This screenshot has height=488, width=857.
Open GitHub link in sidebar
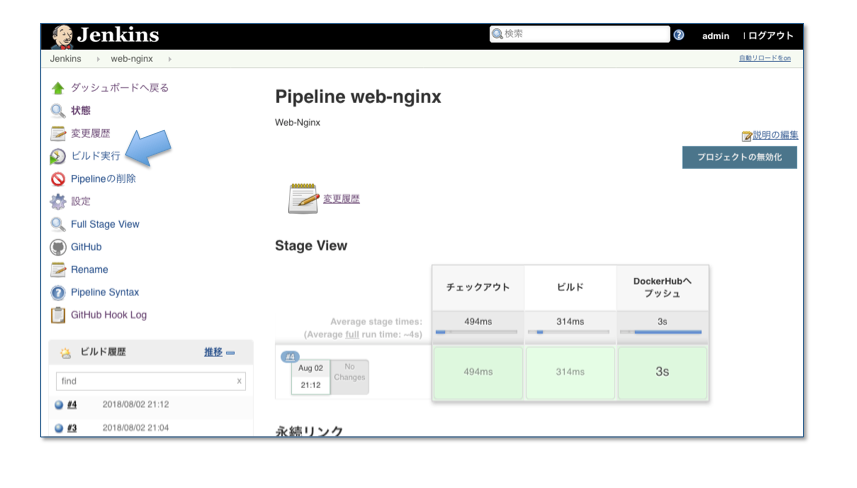[x=86, y=247]
